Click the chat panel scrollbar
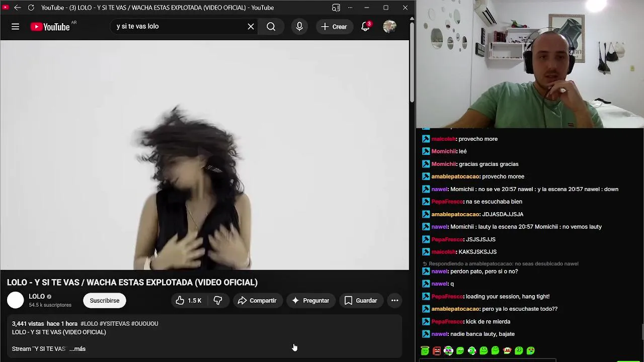 [x=641, y=332]
